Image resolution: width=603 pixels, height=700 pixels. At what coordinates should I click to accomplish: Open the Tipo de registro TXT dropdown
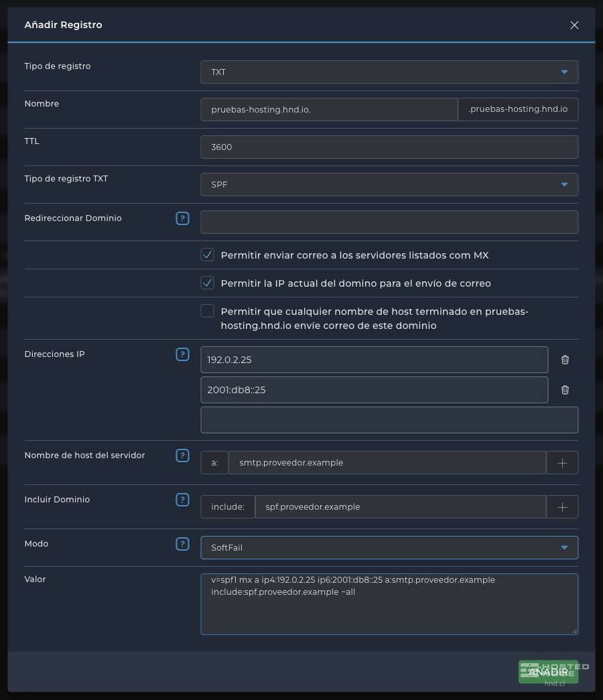point(389,185)
